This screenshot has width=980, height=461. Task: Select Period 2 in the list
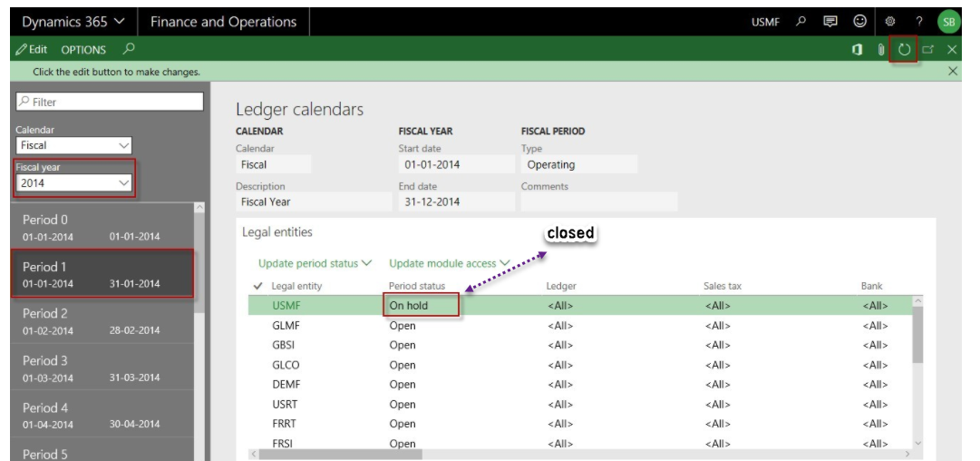[102, 321]
